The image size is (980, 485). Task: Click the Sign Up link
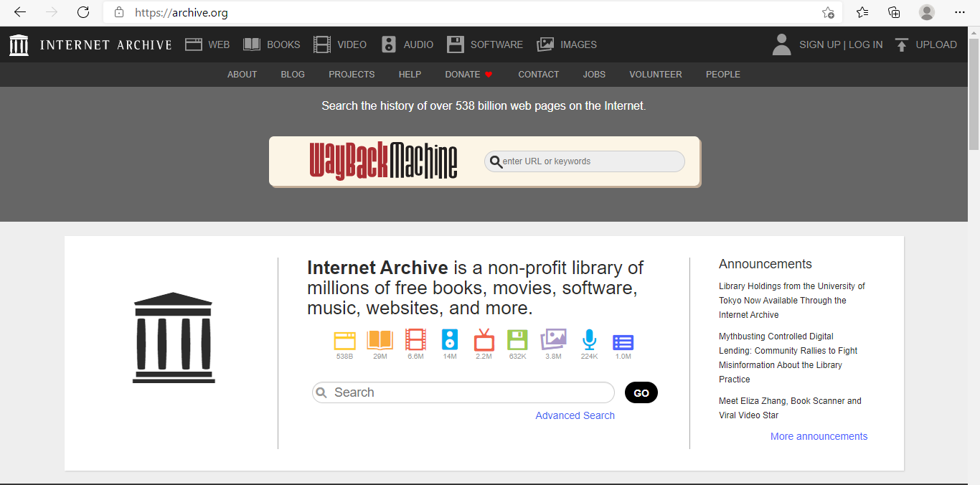click(819, 44)
